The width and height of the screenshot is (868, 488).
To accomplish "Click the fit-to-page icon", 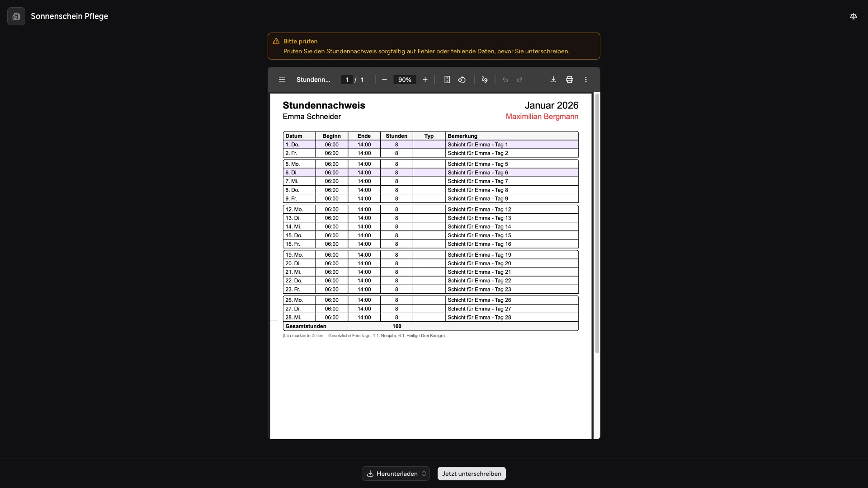I will point(447,80).
